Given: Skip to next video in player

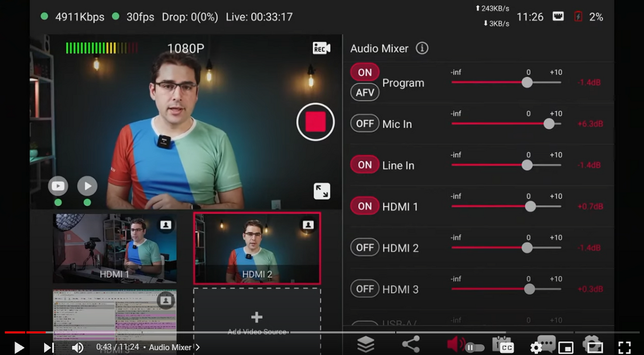Looking at the screenshot, I should click(x=49, y=347).
